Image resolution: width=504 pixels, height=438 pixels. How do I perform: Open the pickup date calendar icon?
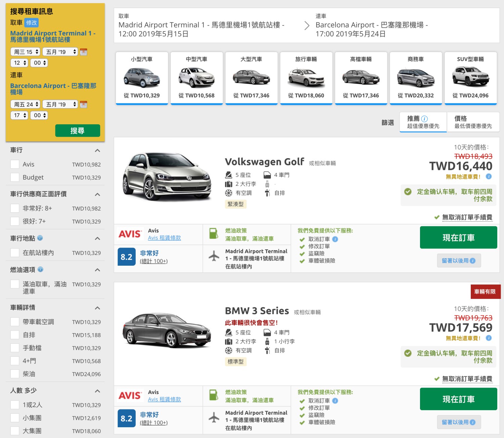[84, 52]
